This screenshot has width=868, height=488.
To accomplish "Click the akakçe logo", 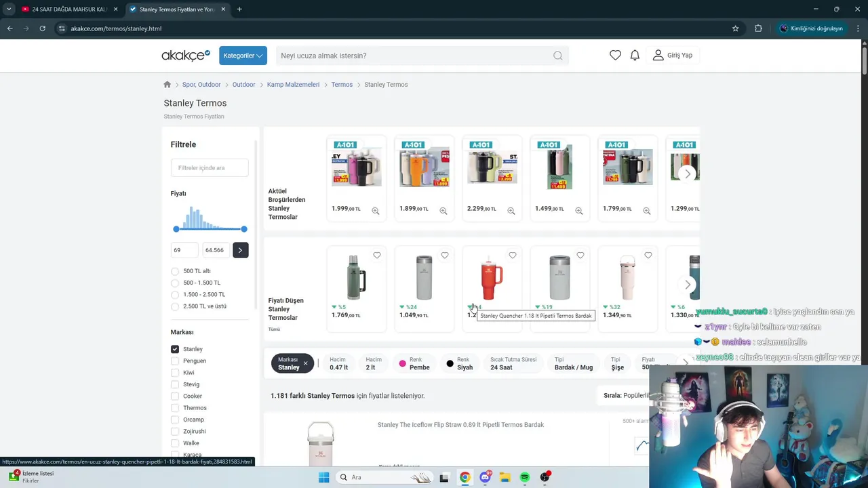I will (x=186, y=56).
